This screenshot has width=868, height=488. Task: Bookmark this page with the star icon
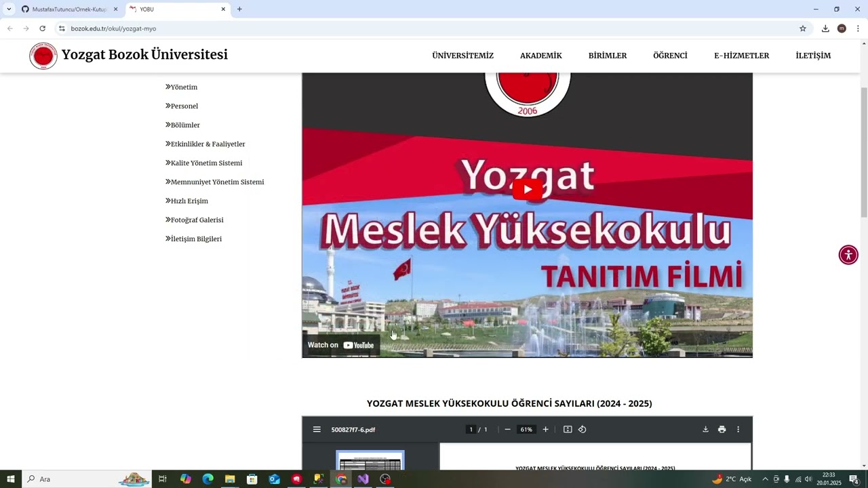point(803,28)
